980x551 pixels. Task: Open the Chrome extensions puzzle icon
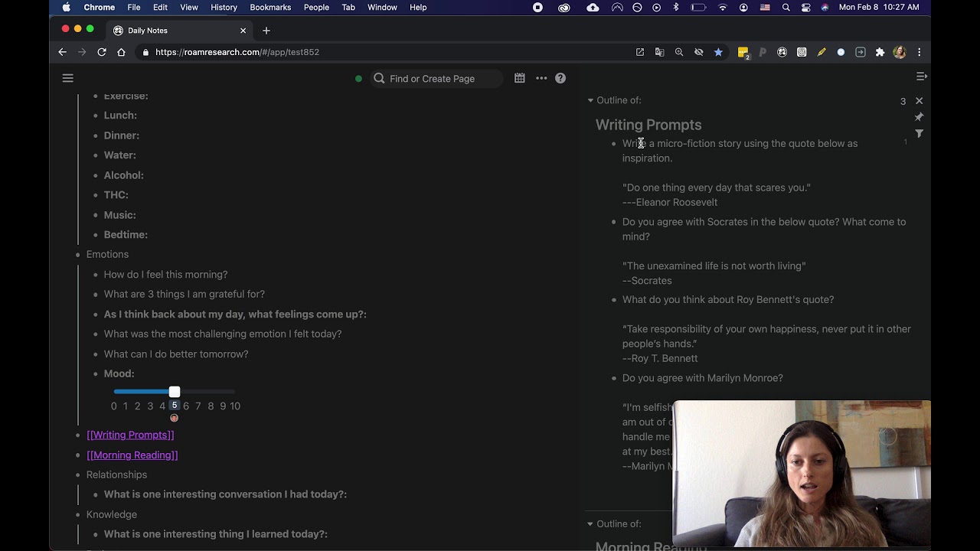point(880,52)
